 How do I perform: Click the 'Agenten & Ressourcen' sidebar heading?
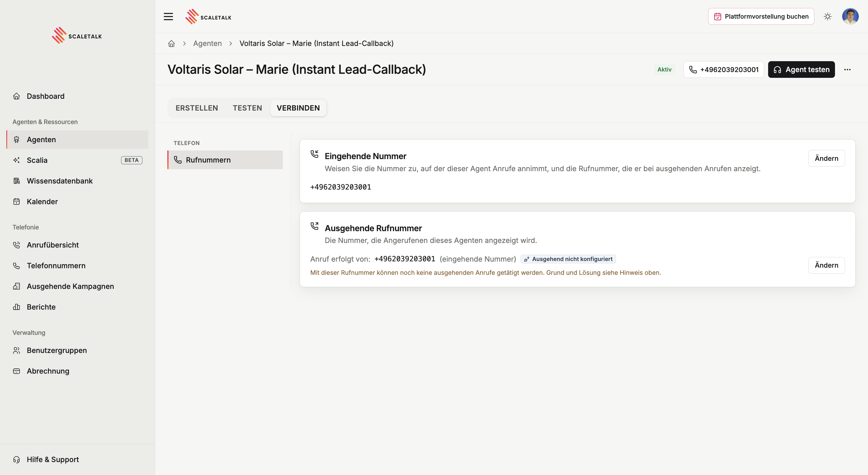pyautogui.click(x=45, y=122)
